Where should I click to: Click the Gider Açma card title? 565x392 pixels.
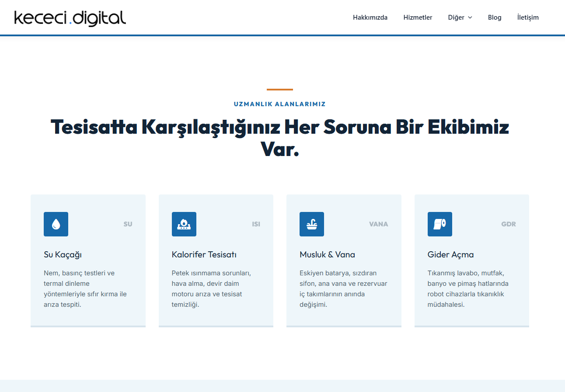point(451,254)
